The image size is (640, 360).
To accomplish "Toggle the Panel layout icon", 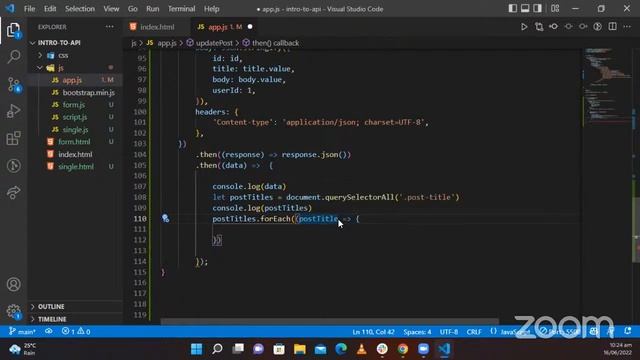I will tap(525, 9).
